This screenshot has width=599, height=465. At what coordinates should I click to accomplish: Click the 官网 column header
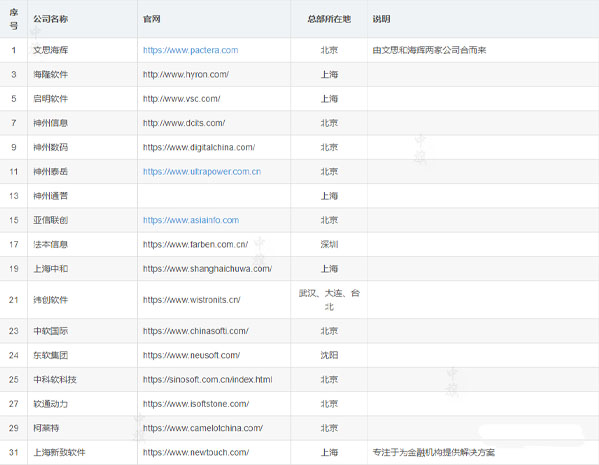[151, 19]
